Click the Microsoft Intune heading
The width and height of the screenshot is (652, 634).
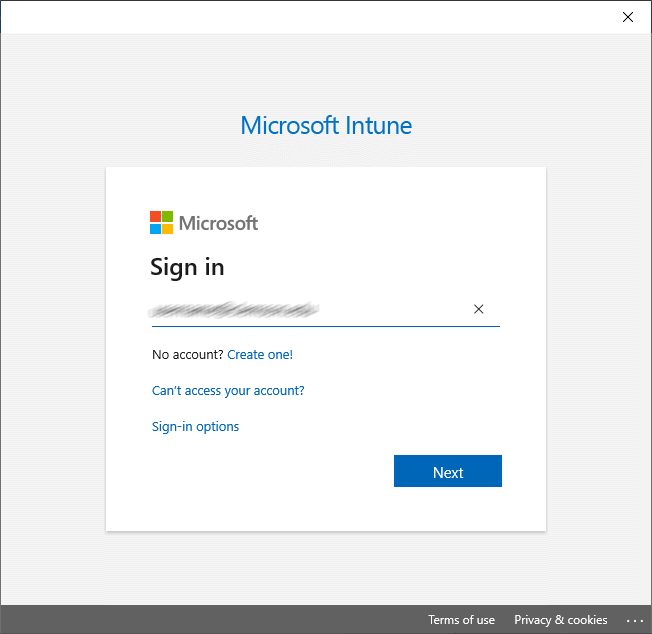coord(326,126)
